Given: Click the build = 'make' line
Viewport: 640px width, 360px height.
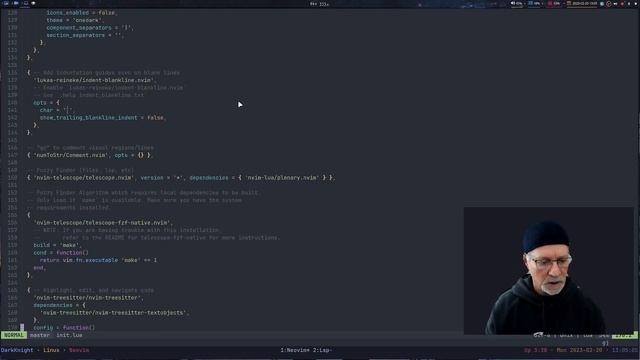Looking at the screenshot, I should tap(57, 245).
